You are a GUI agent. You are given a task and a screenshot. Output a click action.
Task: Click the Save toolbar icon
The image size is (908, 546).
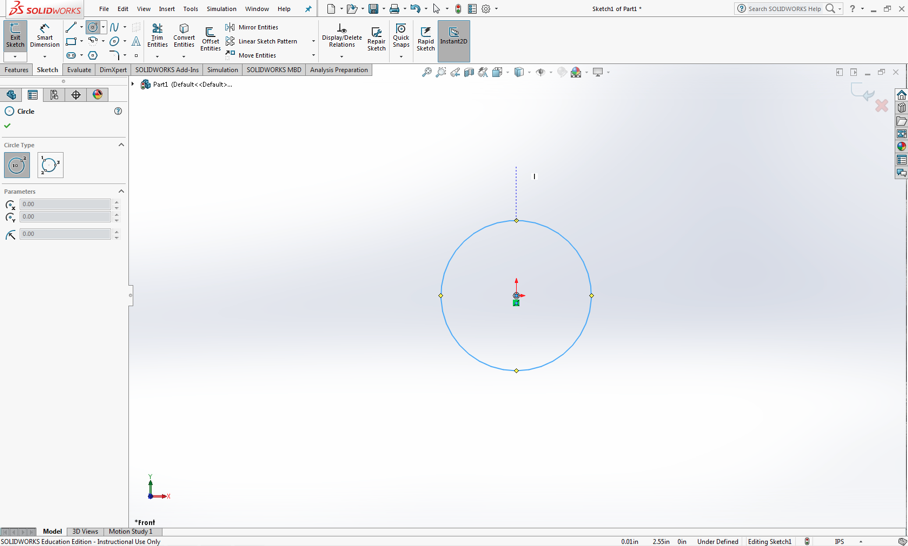click(x=374, y=9)
